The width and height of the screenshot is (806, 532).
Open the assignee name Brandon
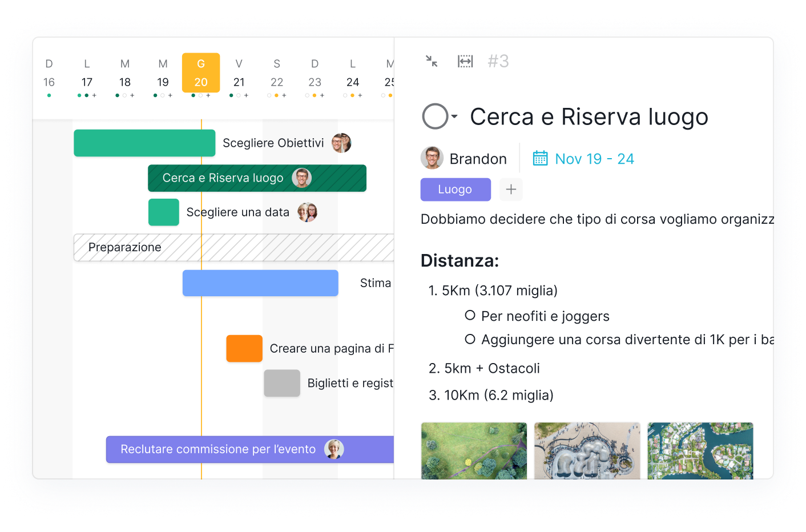click(x=478, y=159)
